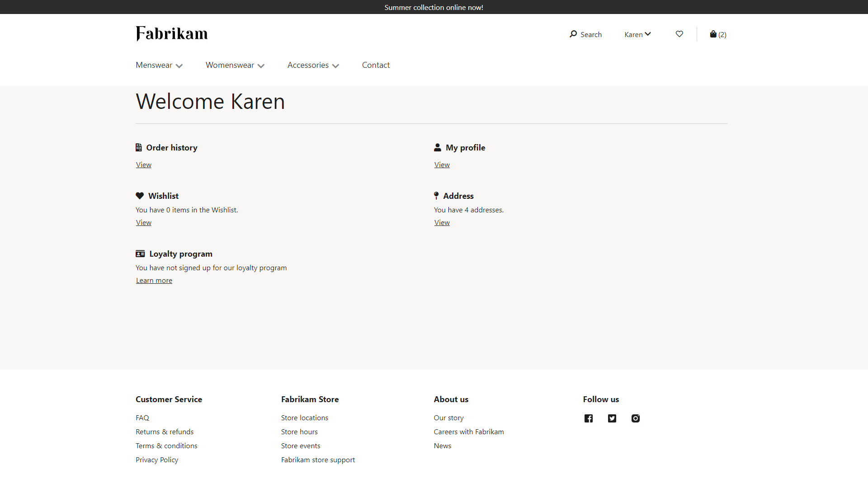View order history details
This screenshot has height=488, width=868.
[143, 164]
